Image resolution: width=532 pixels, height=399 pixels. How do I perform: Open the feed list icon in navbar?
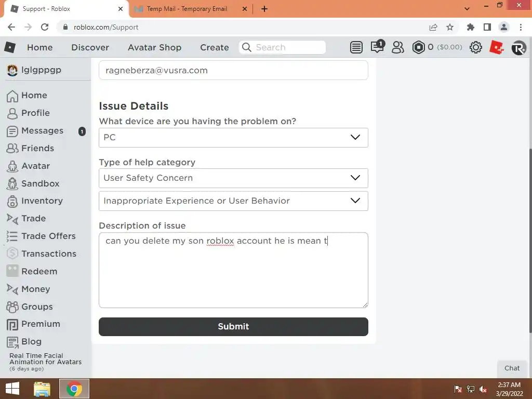coord(356,47)
